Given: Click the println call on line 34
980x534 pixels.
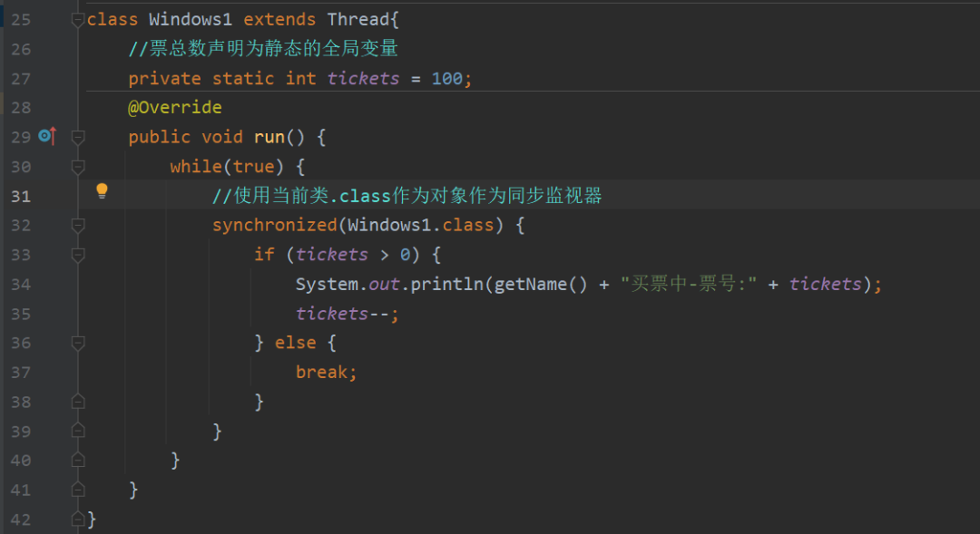Looking at the screenshot, I should point(446,284).
